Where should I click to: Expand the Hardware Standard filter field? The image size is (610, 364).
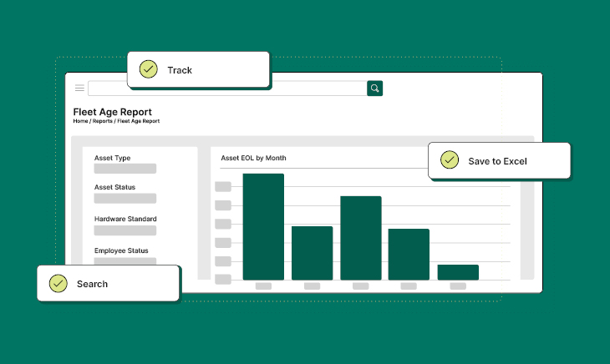(125, 230)
